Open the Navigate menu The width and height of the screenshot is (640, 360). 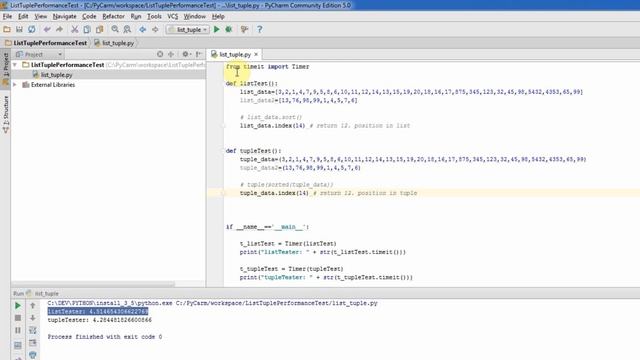pyautogui.click(x=64, y=16)
